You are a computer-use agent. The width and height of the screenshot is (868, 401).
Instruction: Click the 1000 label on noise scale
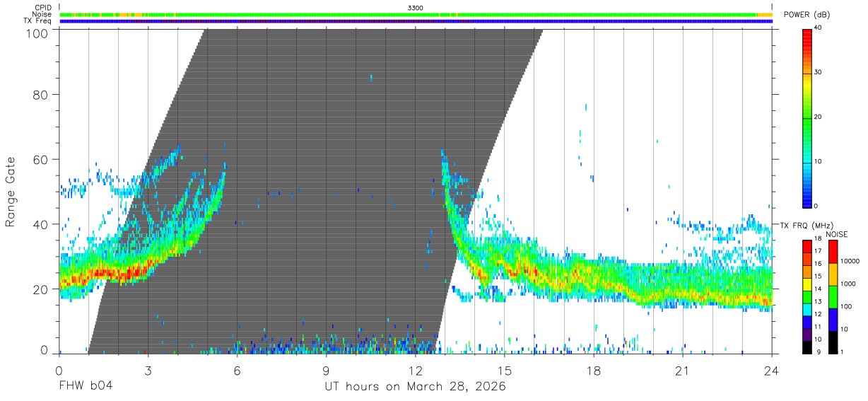coord(849,284)
